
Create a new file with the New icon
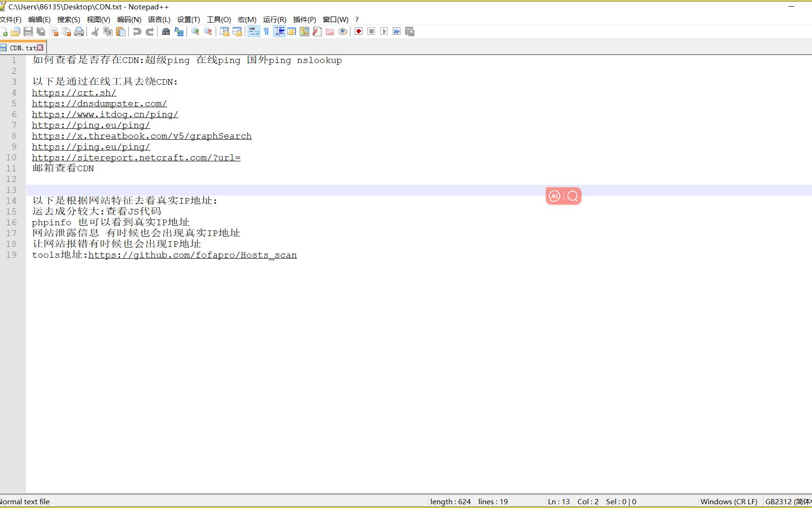pos(4,32)
